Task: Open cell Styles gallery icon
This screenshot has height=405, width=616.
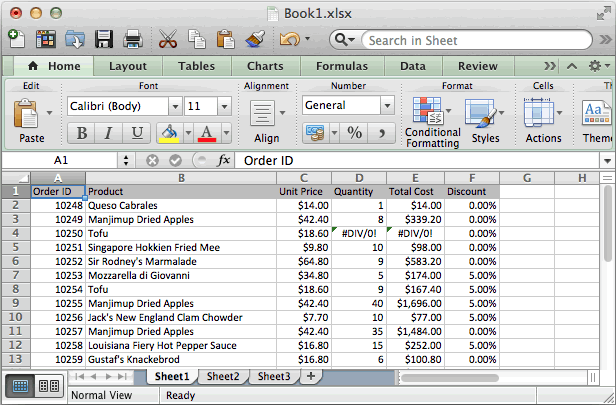Action: 481,113
